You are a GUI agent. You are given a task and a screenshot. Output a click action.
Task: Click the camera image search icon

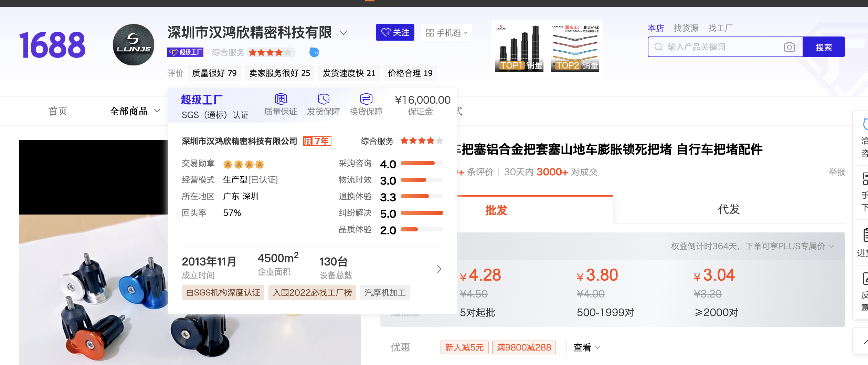point(789,47)
